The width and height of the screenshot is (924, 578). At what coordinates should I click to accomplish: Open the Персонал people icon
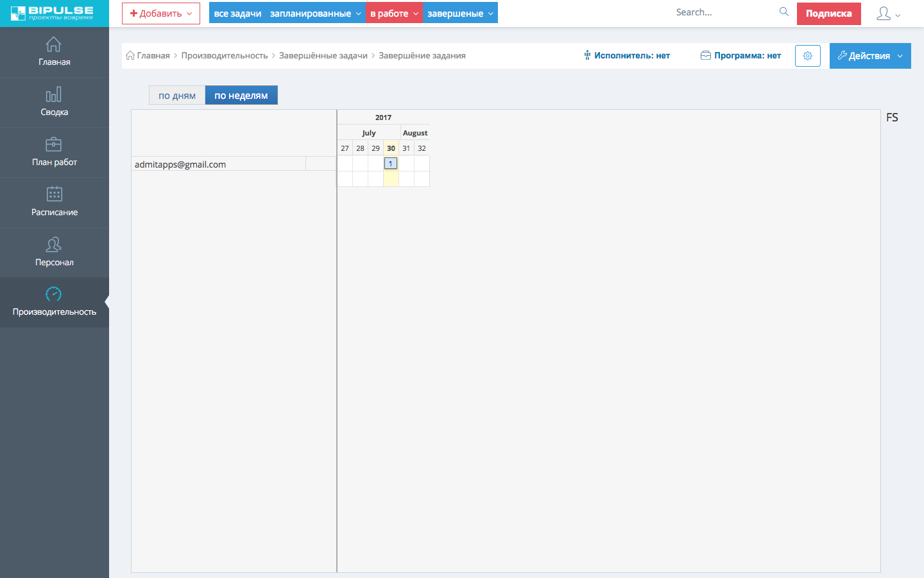pyautogui.click(x=54, y=244)
